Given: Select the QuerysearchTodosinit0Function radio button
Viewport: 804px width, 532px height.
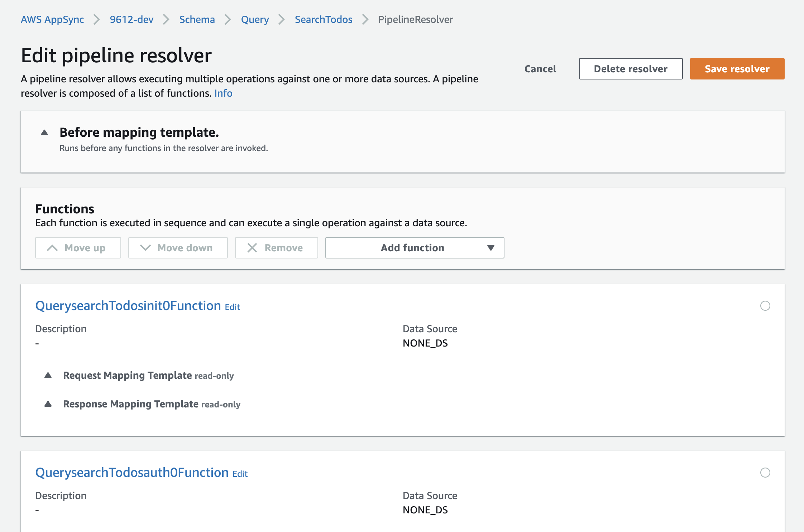Looking at the screenshot, I should point(765,306).
